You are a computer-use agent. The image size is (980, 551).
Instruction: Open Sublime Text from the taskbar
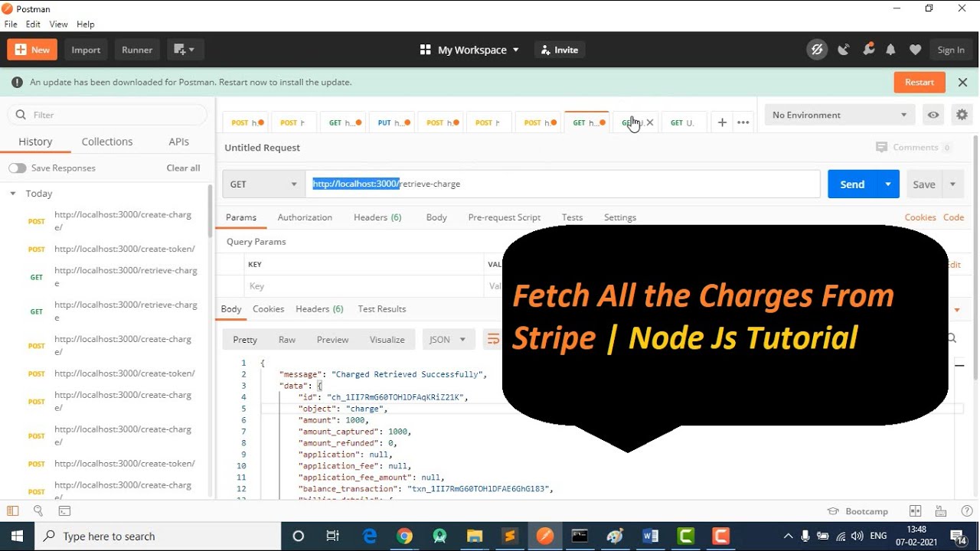coord(510,536)
